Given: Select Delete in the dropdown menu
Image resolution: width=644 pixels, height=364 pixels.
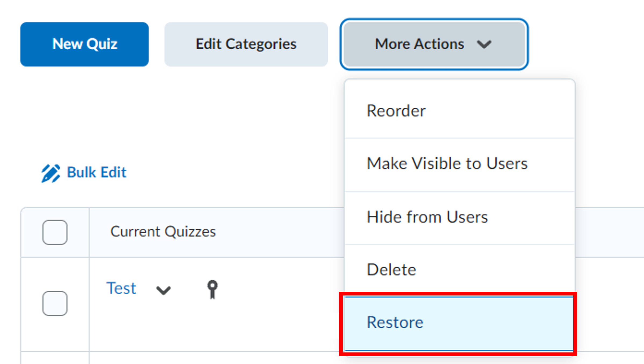Looking at the screenshot, I should [391, 269].
